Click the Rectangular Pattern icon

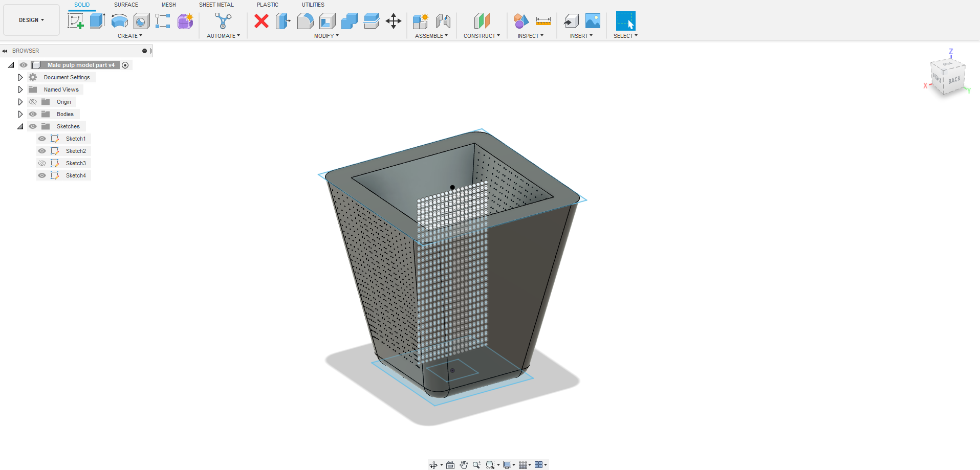coord(163,21)
